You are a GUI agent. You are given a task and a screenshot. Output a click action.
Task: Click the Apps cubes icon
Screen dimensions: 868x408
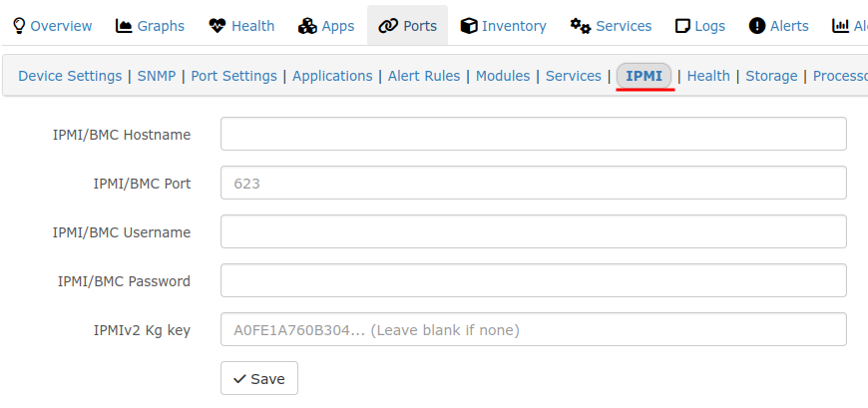pos(307,26)
